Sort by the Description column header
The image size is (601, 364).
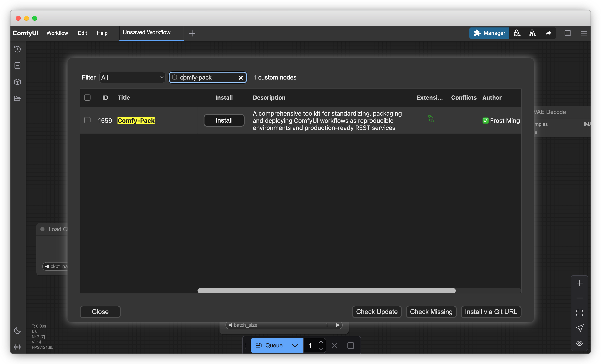(269, 98)
